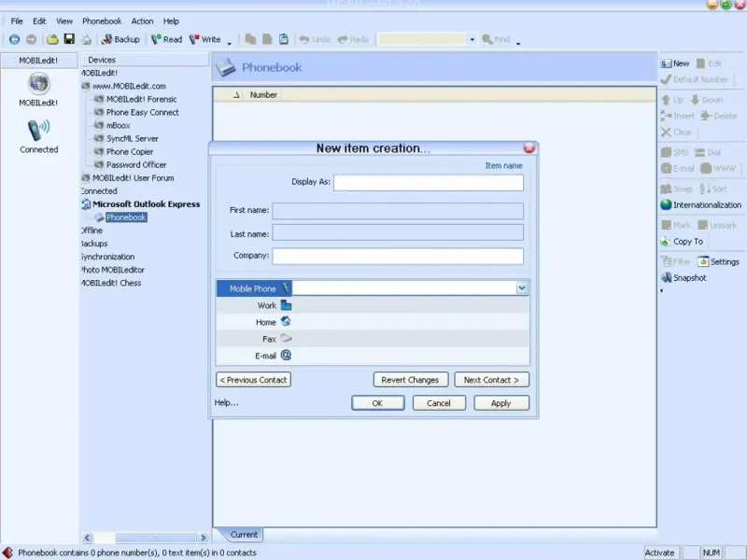747x560 pixels.
Task: Click the Paste clipboard toolbar icon
Action: pos(284,39)
